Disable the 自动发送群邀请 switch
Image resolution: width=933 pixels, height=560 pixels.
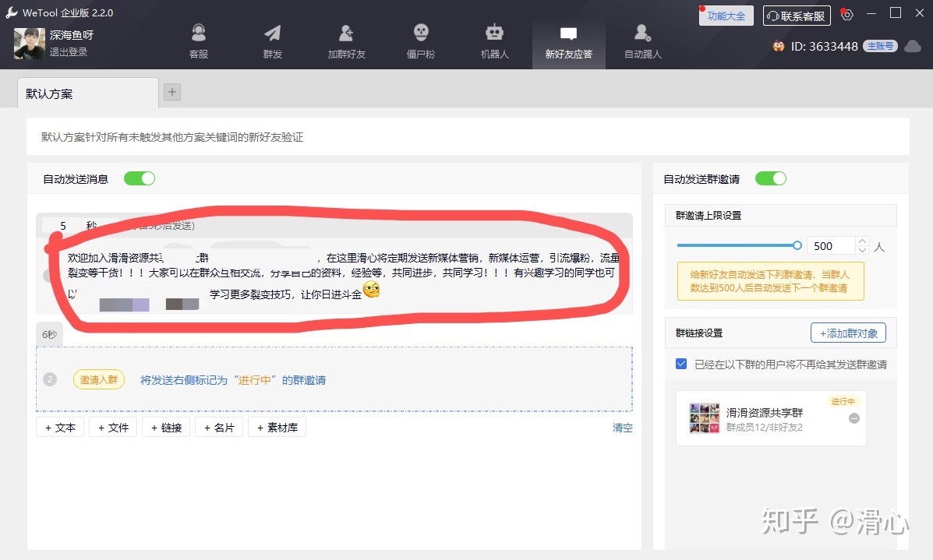(x=771, y=178)
